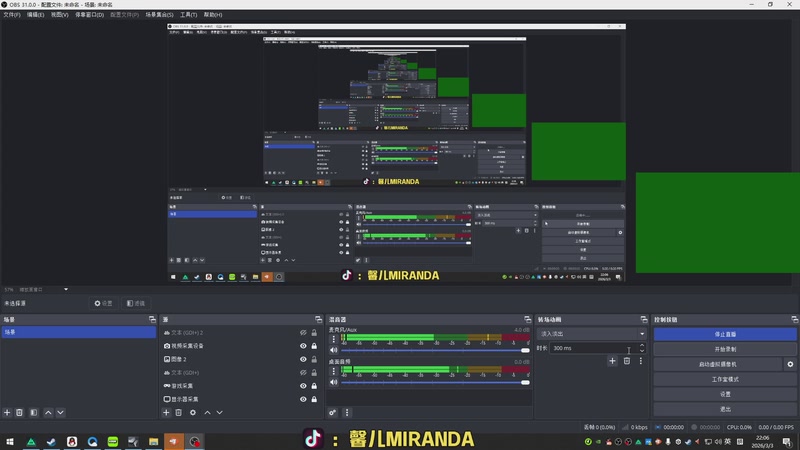Show the 文本 (GDI+) 2 source
This screenshot has height=450, width=800.
[303, 333]
